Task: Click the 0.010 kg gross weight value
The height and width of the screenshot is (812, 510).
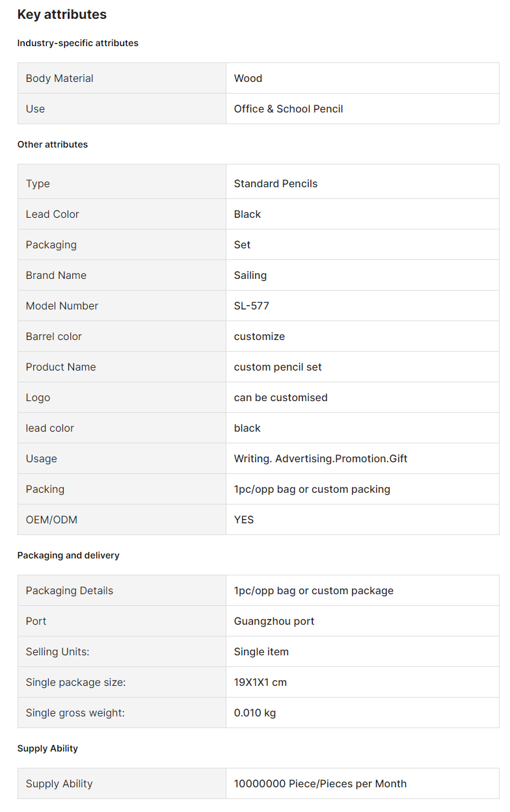Action: [x=255, y=713]
